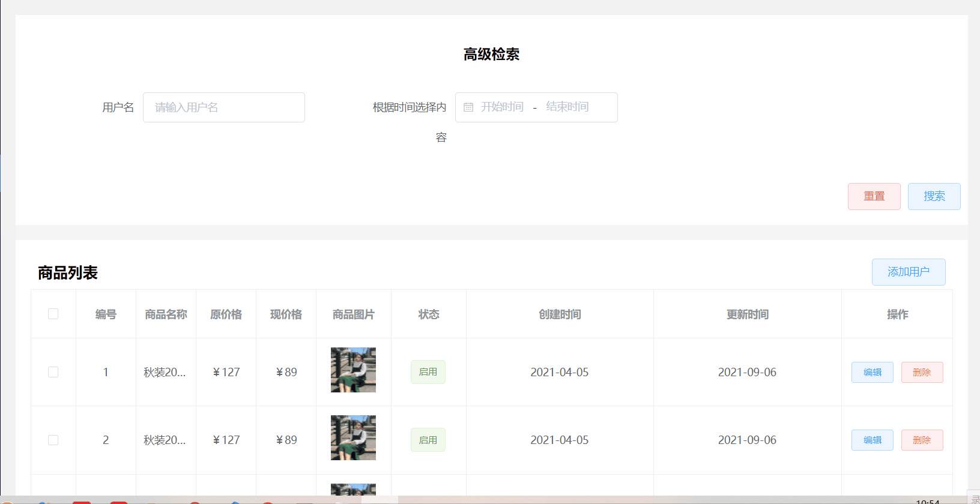The image size is (980, 504).
Task: Click updated date 2021-09-06 in row 1
Action: pos(748,372)
